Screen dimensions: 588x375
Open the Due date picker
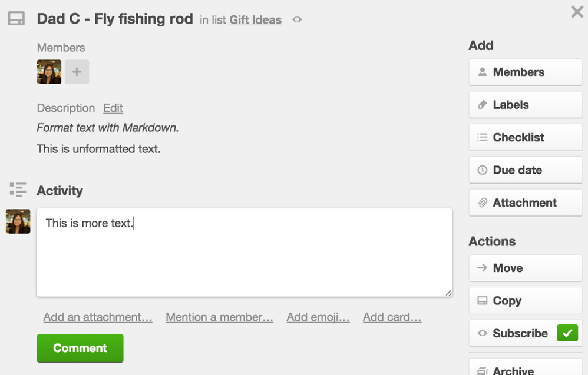[526, 170]
